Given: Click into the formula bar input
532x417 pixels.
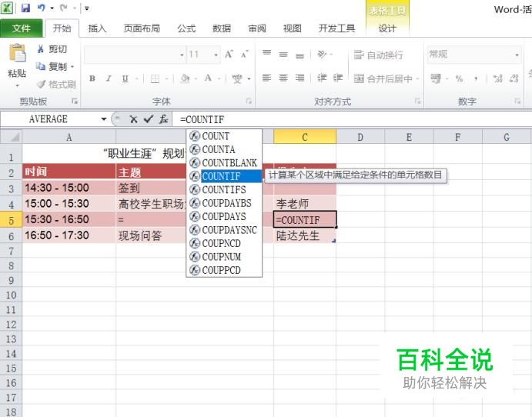Looking at the screenshot, I should pos(352,119).
